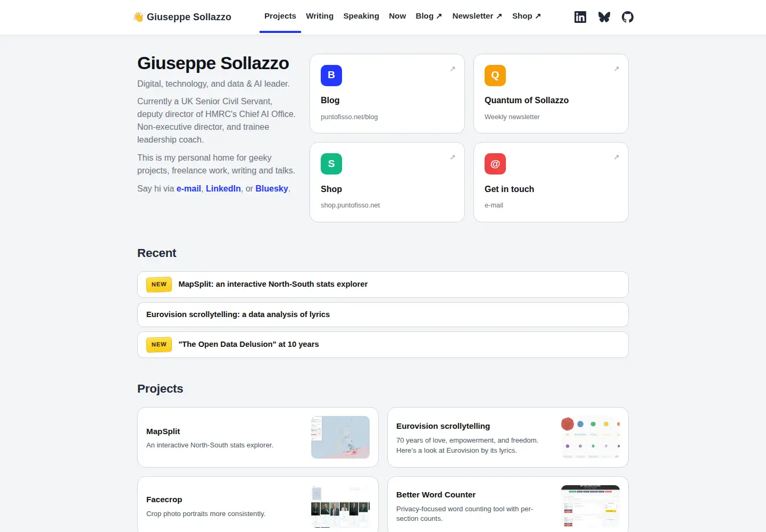This screenshot has width=766, height=532.
Task: Click the Eurovision scrollytelling chart thumbnail
Action: tap(590, 437)
